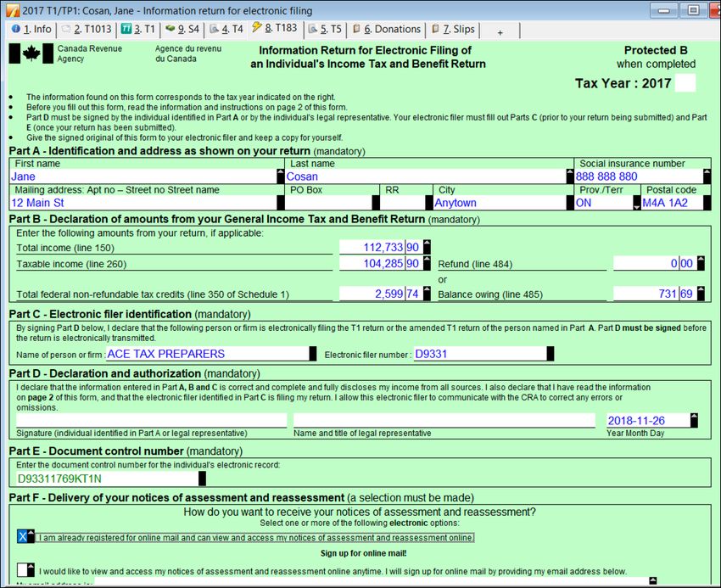Click the Part E document control number heading
Viewport: 721px width, 588px height.
pyautogui.click(x=126, y=451)
